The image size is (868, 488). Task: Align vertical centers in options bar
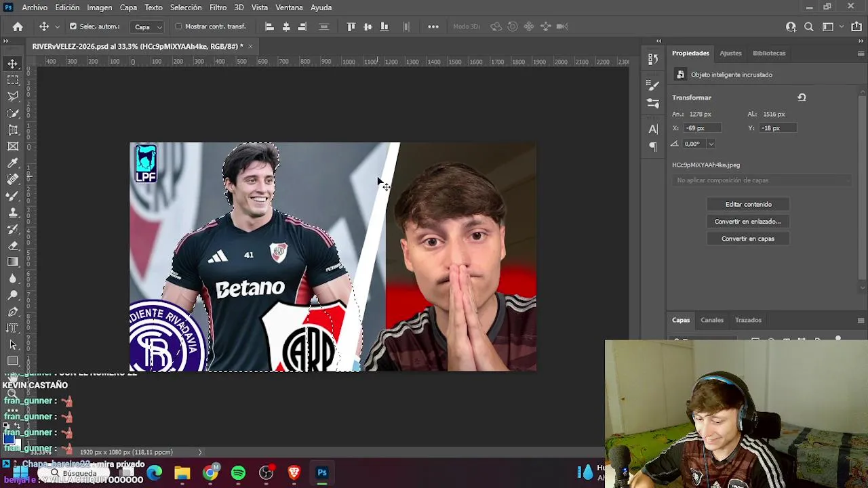368,26
